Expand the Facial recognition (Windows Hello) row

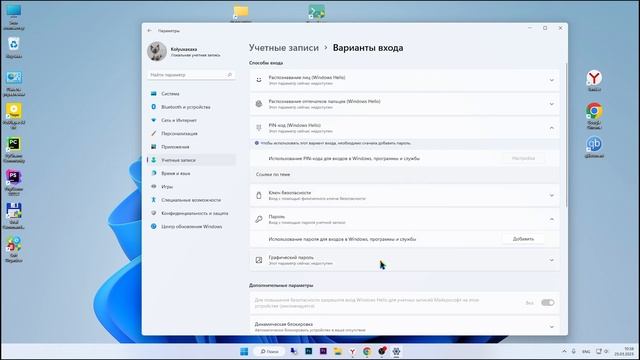pos(404,80)
